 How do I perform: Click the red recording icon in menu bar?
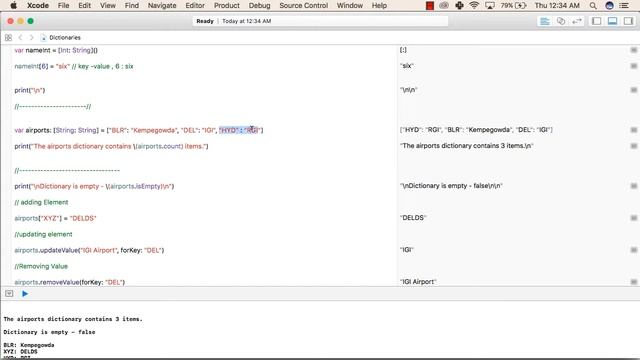click(430, 5)
